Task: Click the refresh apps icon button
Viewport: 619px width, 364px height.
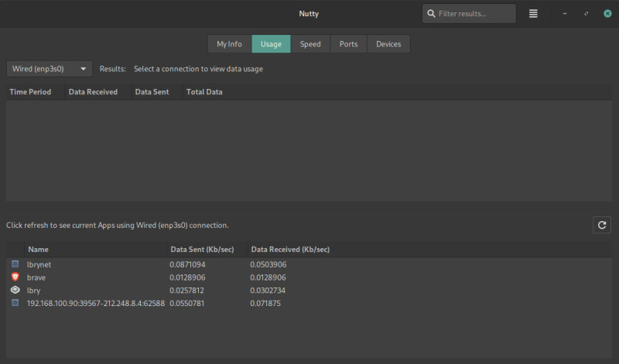Action: tap(601, 225)
